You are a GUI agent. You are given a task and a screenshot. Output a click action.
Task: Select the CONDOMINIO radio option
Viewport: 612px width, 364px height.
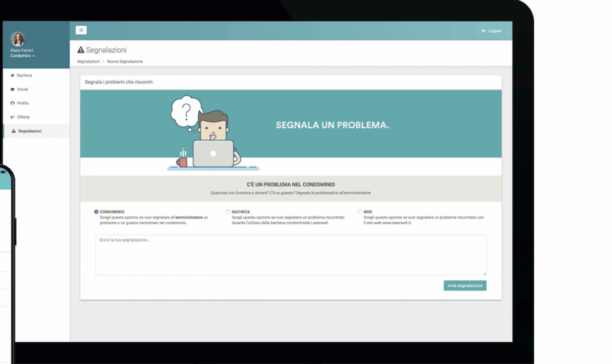[96, 212]
